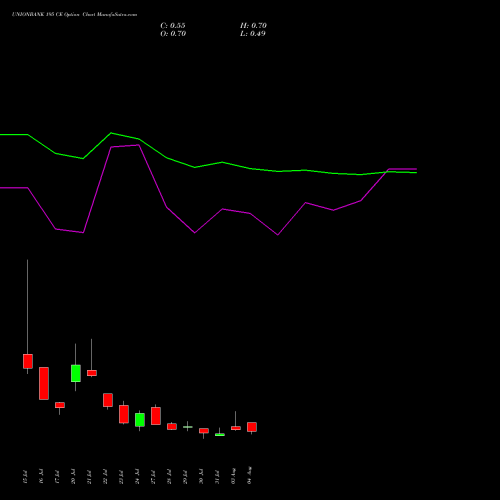The image size is (500, 500).
Task: Select the red candle above 28 Jul
Action: 172,427
